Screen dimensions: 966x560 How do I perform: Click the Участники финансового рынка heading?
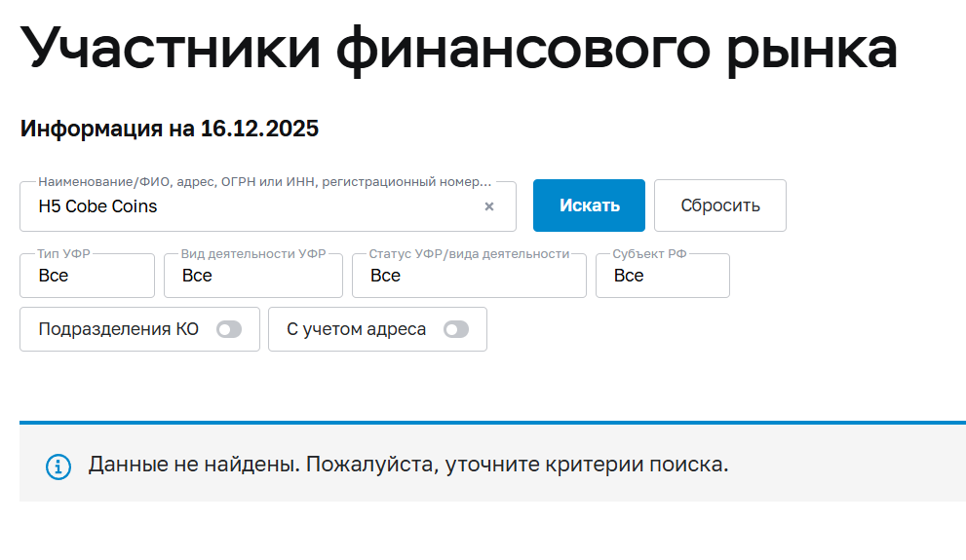(458, 49)
